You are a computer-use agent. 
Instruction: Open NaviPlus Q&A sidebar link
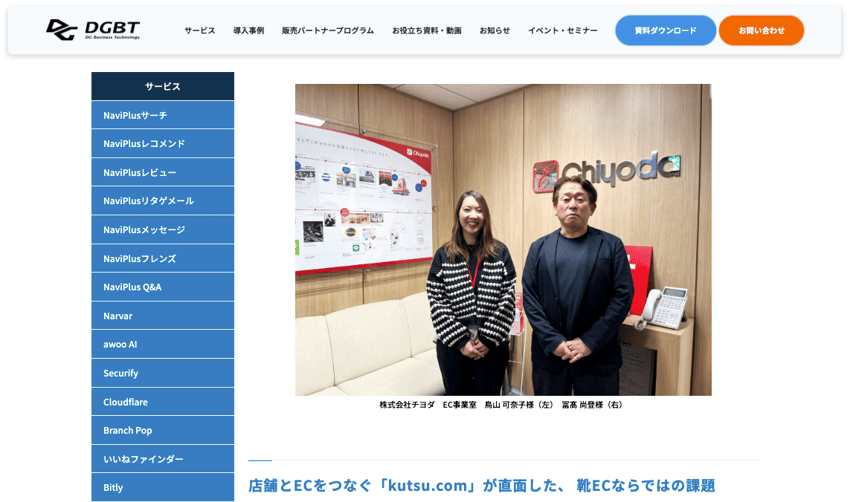tap(163, 287)
